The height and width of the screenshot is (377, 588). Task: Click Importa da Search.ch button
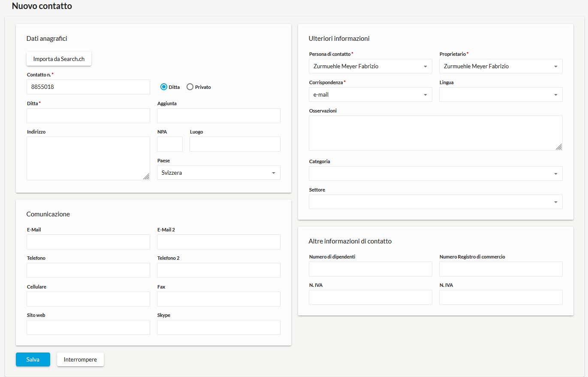pyautogui.click(x=59, y=59)
